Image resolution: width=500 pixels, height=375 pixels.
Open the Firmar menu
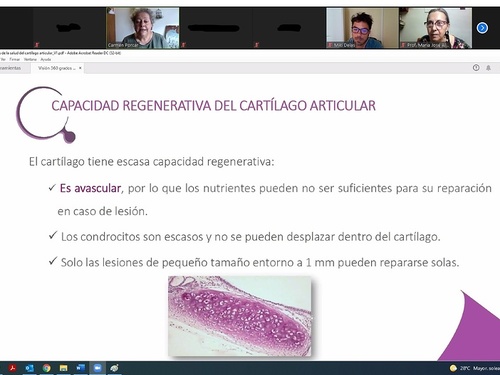pyautogui.click(x=15, y=59)
